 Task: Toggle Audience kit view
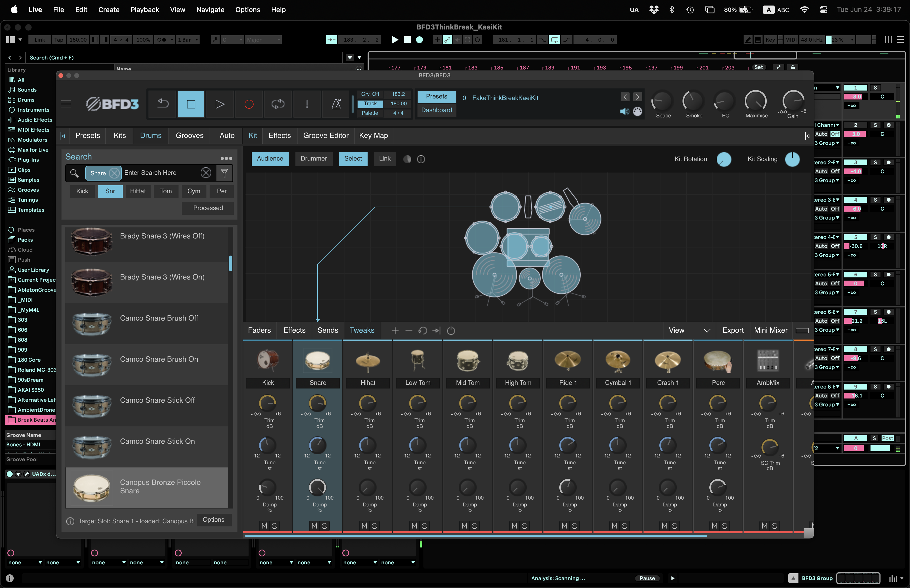click(x=270, y=159)
